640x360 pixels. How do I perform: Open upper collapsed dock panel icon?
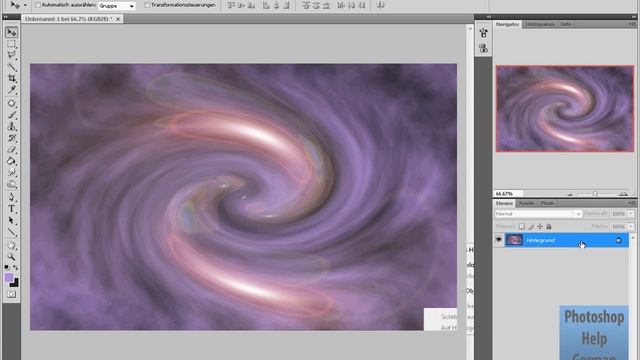[484, 33]
